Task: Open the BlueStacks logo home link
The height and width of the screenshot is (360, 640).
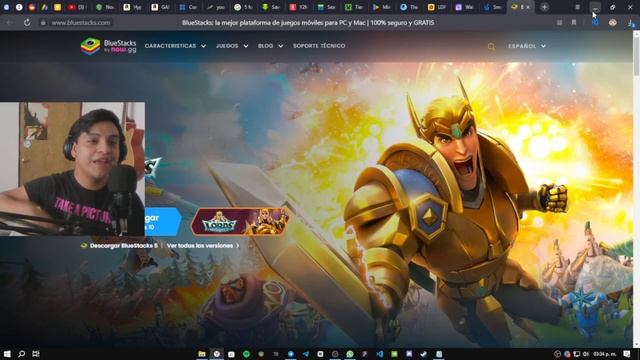Action: pos(109,46)
